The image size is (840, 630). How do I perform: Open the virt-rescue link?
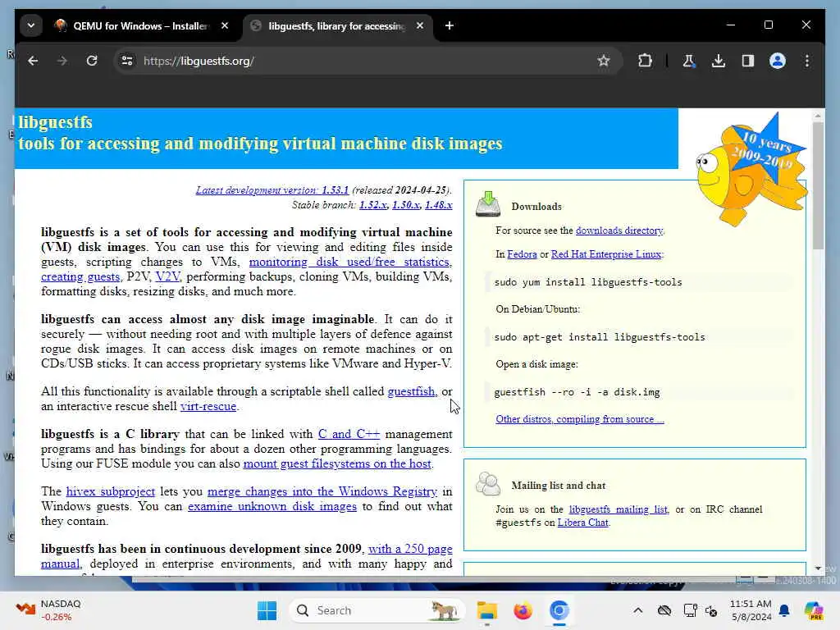[208, 407]
